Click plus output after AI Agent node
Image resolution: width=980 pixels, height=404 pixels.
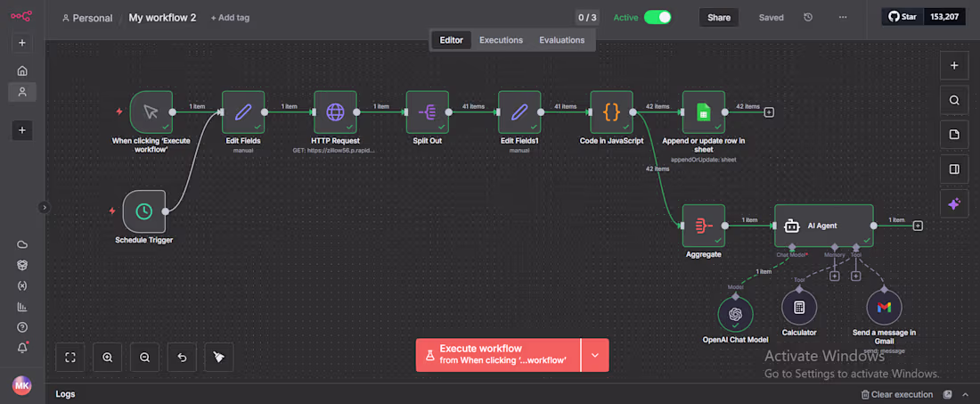pyautogui.click(x=918, y=226)
